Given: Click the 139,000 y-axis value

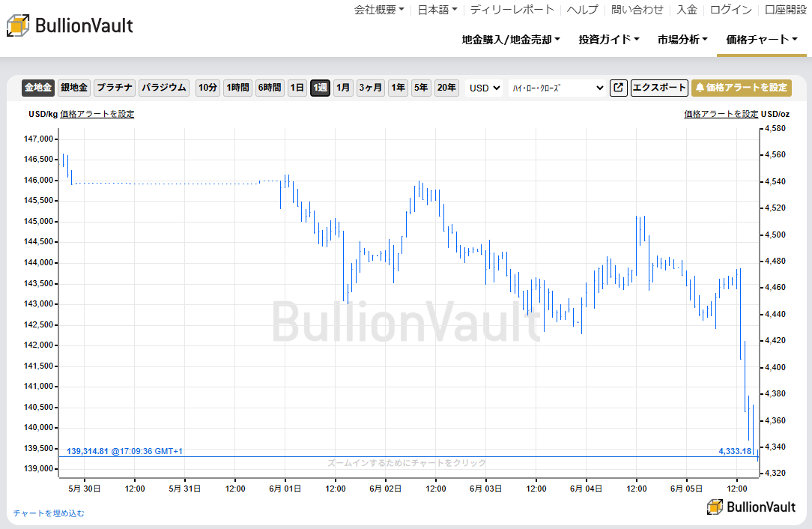Looking at the screenshot, I should click(39, 469).
